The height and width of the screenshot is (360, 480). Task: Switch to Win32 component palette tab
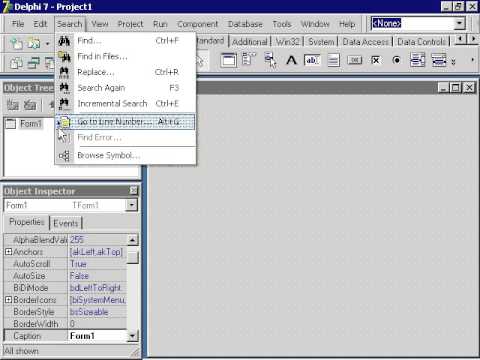288,42
